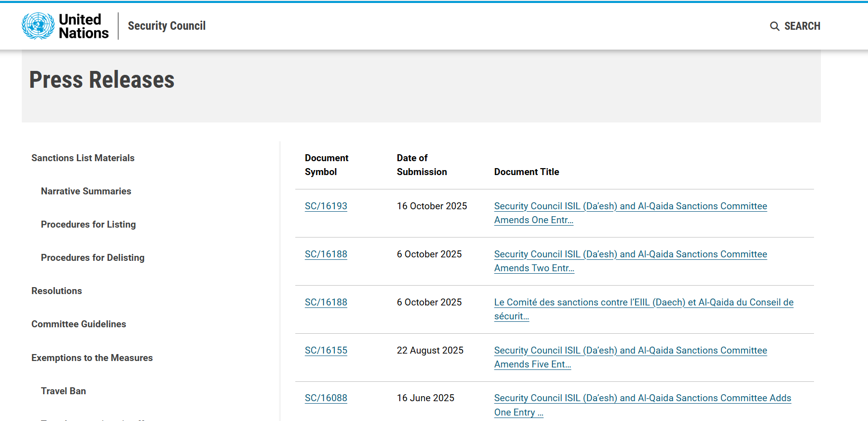Open the 'Adds One Entry' press release
The height and width of the screenshot is (421, 868).
point(642,398)
